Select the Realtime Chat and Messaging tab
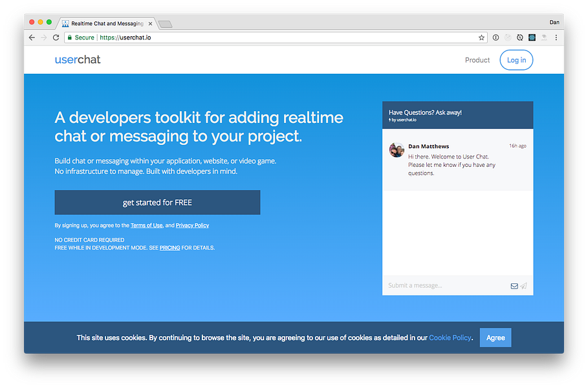The image size is (588, 388). click(x=107, y=24)
